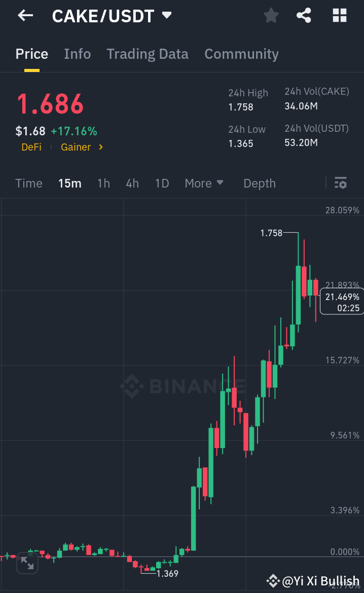
Task: Select the 24h High value 1.758
Action: (x=239, y=106)
